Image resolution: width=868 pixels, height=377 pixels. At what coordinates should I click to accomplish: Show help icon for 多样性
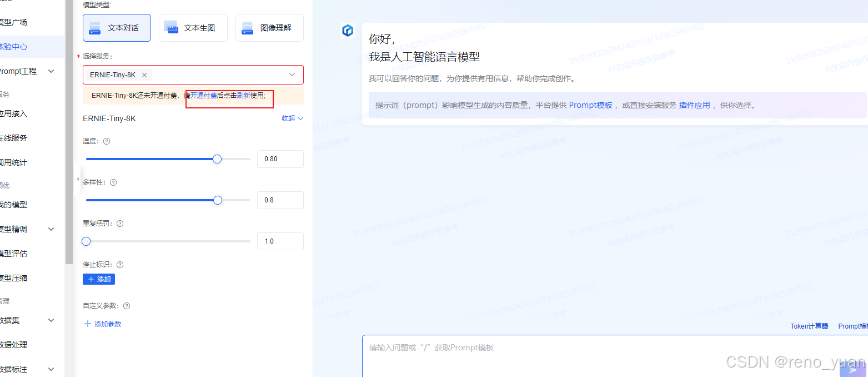[113, 182]
